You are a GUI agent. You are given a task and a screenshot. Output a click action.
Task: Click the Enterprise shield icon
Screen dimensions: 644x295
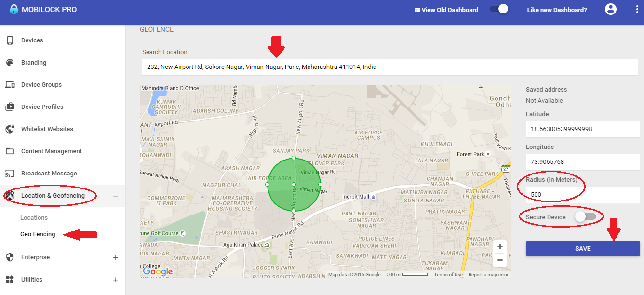click(x=10, y=257)
